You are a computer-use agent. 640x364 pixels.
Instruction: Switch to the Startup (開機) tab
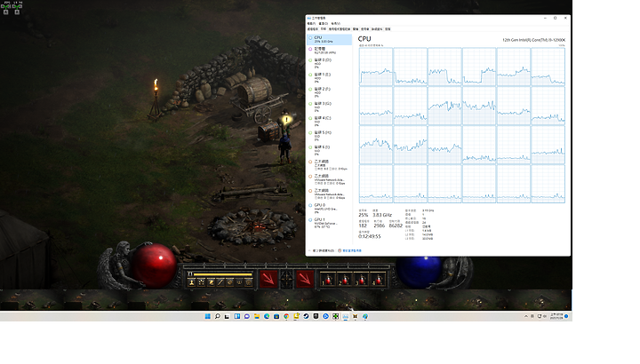(356, 29)
